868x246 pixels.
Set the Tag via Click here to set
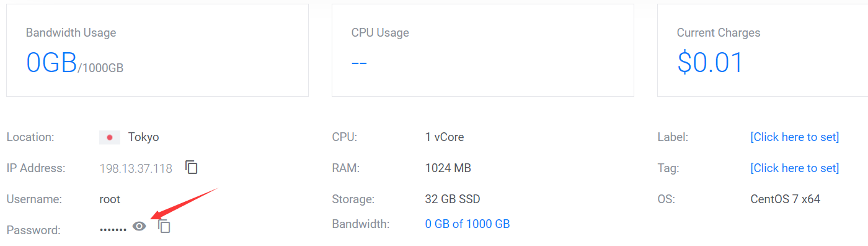(x=795, y=168)
